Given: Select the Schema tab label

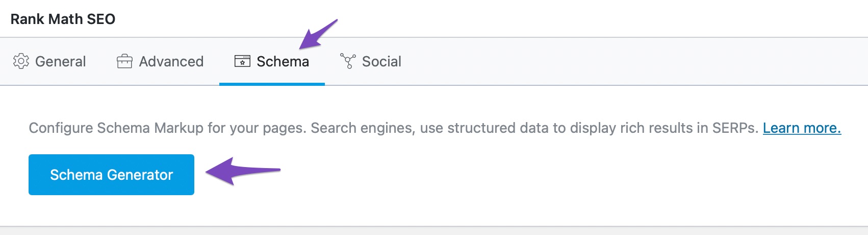Looking at the screenshot, I should point(283,61).
